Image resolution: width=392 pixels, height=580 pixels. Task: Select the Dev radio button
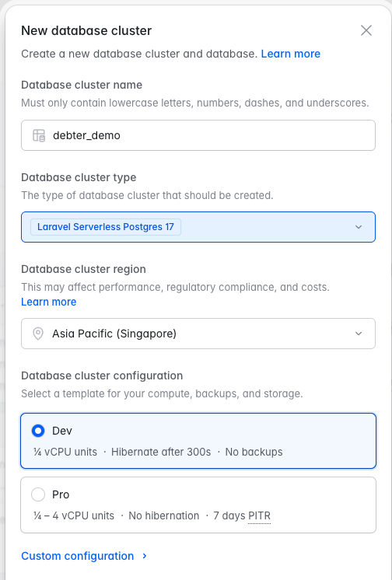click(38, 431)
